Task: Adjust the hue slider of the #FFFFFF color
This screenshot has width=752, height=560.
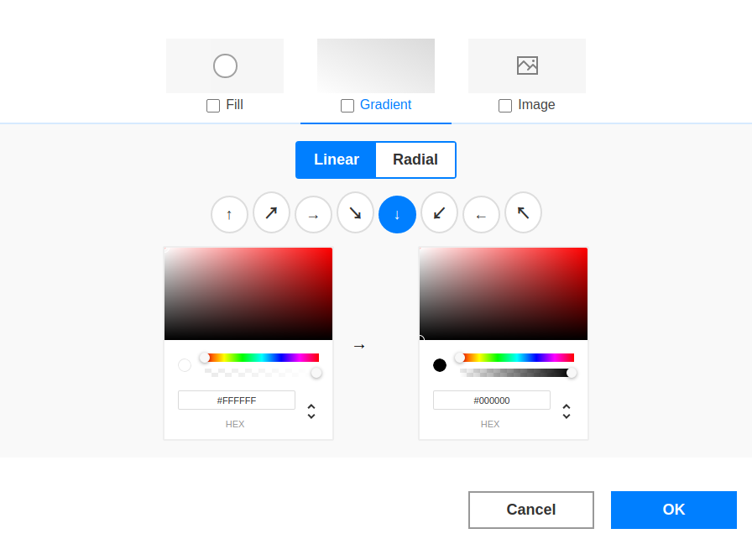Action: 262,358
